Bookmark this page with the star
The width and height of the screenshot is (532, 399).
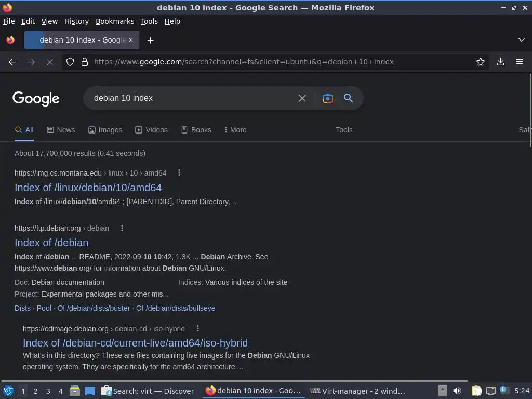coord(481,62)
